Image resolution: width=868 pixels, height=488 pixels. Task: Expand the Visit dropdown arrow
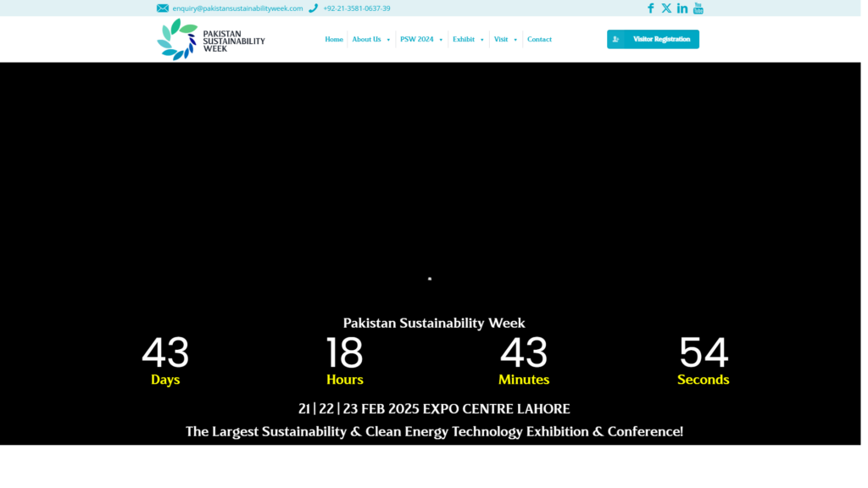(x=515, y=40)
